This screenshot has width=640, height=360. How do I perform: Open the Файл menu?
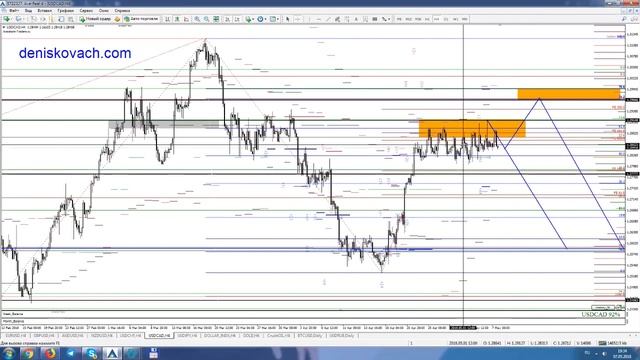tap(13, 11)
